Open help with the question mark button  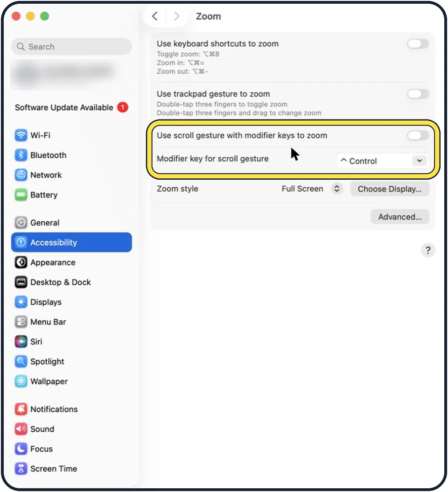[427, 250]
